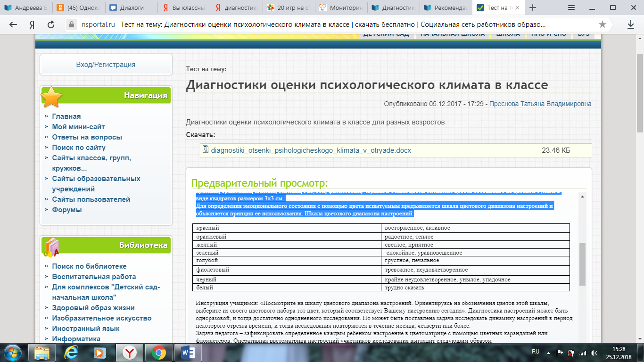
Task: Open 'Поиск по сайту' link
Action: point(79,148)
